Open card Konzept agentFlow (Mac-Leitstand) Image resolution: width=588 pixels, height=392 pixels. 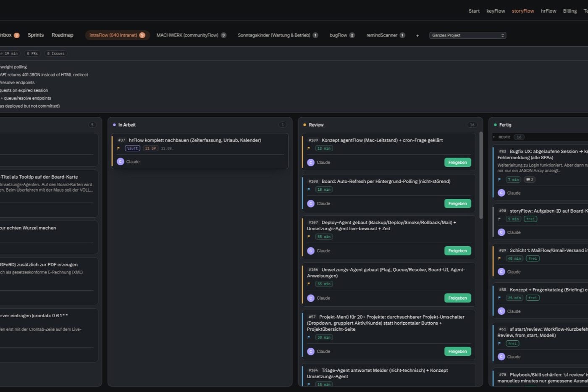[389, 152]
